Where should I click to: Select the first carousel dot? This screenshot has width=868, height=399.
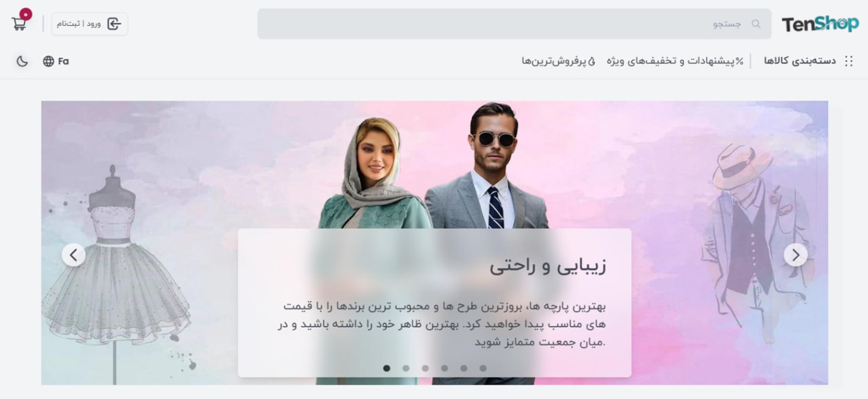(387, 368)
